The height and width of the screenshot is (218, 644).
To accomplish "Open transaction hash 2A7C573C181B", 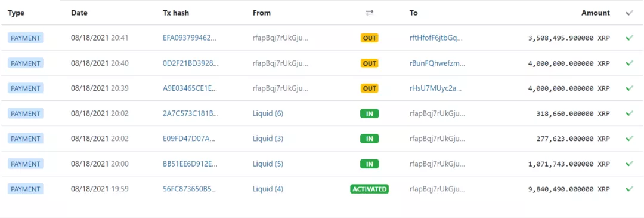I will pos(191,113).
